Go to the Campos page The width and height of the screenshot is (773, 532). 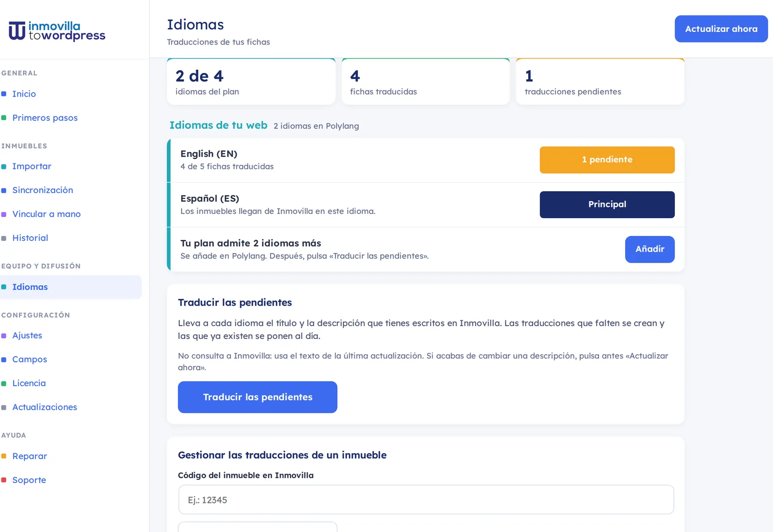coord(29,359)
